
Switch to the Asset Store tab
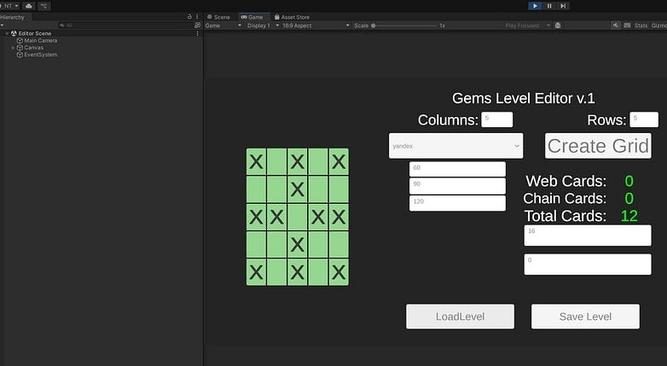[292, 17]
